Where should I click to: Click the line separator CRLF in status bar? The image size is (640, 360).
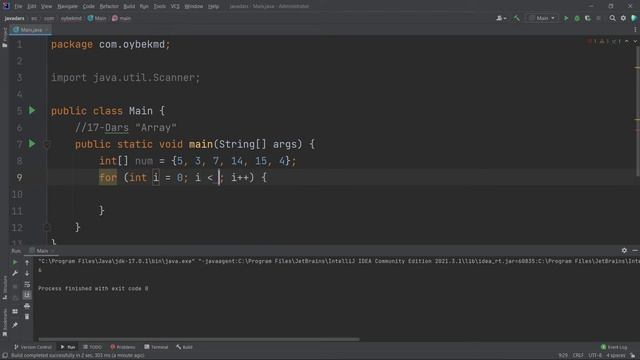(578, 356)
